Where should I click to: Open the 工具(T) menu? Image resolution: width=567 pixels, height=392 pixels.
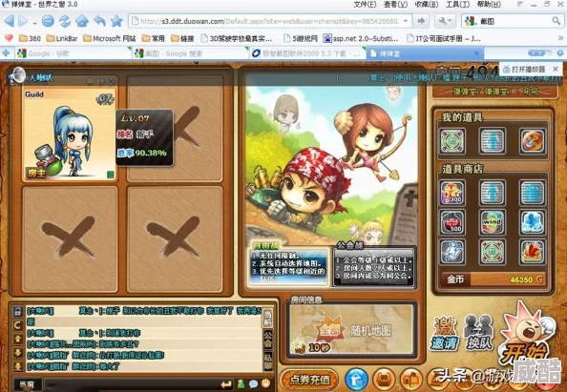pos(457,5)
